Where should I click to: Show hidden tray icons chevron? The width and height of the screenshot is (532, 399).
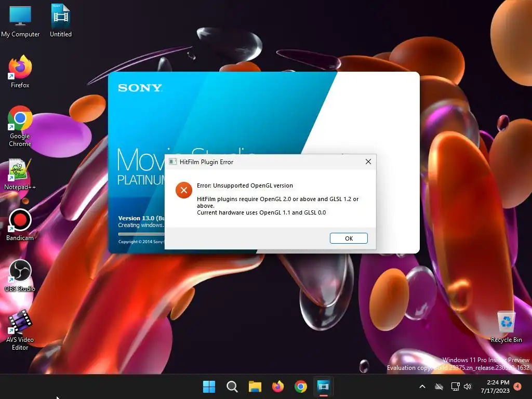(422, 387)
